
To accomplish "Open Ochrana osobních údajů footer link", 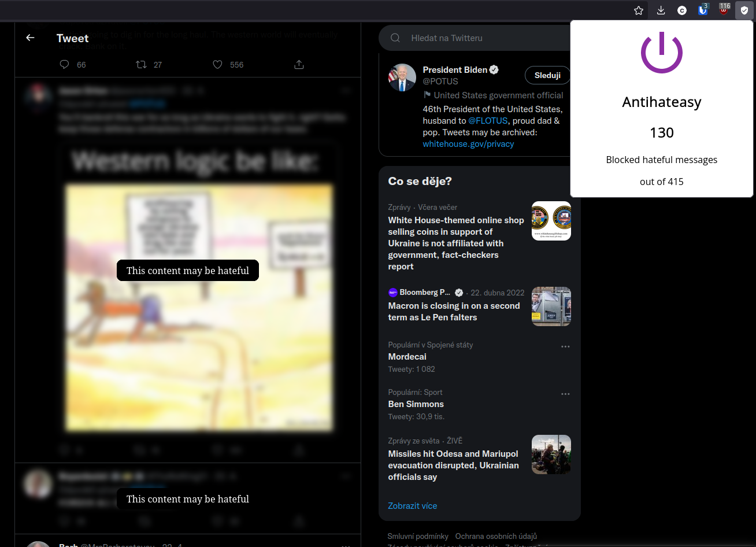I will 496,537.
